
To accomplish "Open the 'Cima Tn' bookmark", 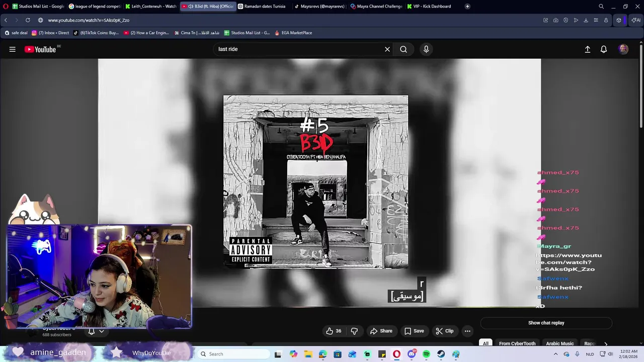I will point(197,33).
